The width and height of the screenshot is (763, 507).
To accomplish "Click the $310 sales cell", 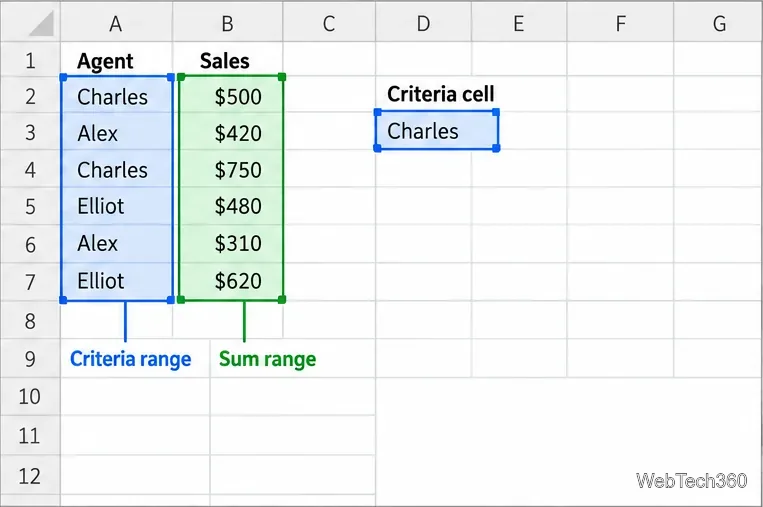I will 231,244.
